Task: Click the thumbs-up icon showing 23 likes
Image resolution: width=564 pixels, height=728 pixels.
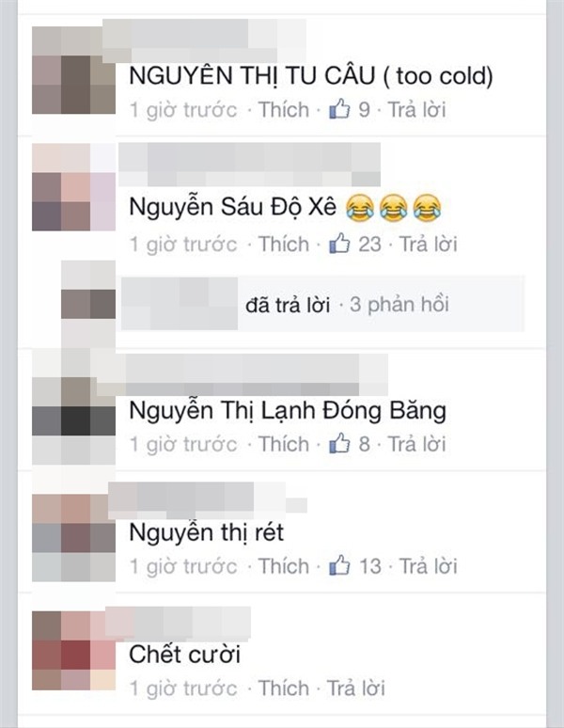Action: point(339,244)
